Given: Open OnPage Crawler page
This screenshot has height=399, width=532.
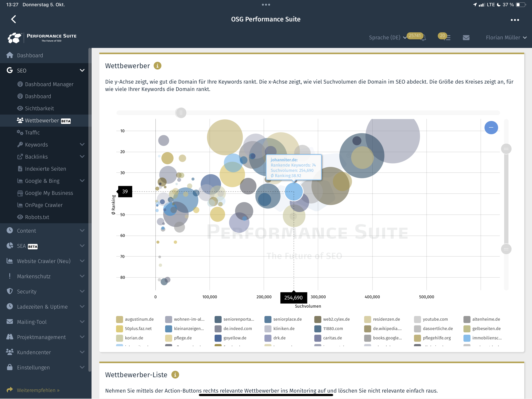Looking at the screenshot, I should [44, 205].
